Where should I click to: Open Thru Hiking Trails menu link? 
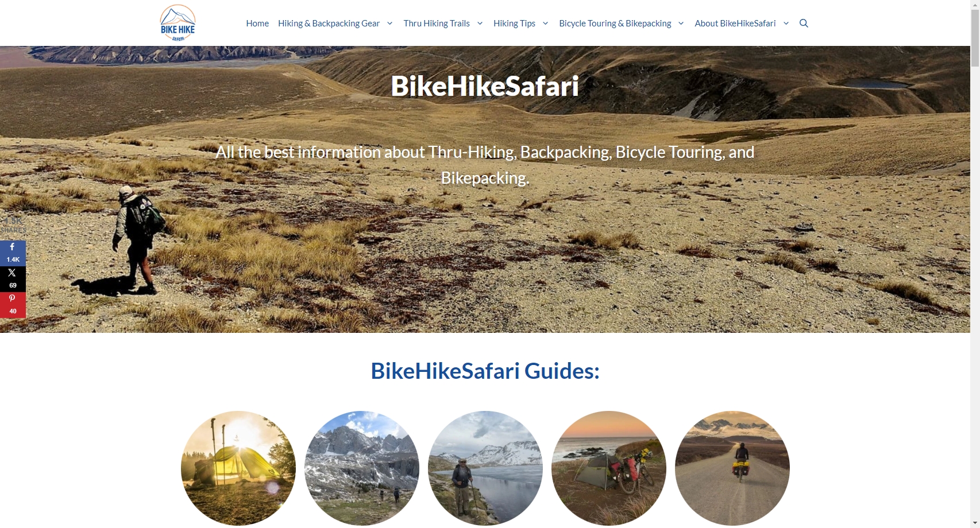(x=437, y=24)
